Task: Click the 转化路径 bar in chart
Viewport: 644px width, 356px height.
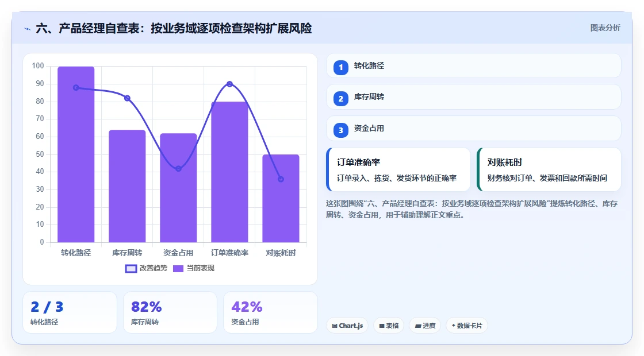Action: (76, 154)
